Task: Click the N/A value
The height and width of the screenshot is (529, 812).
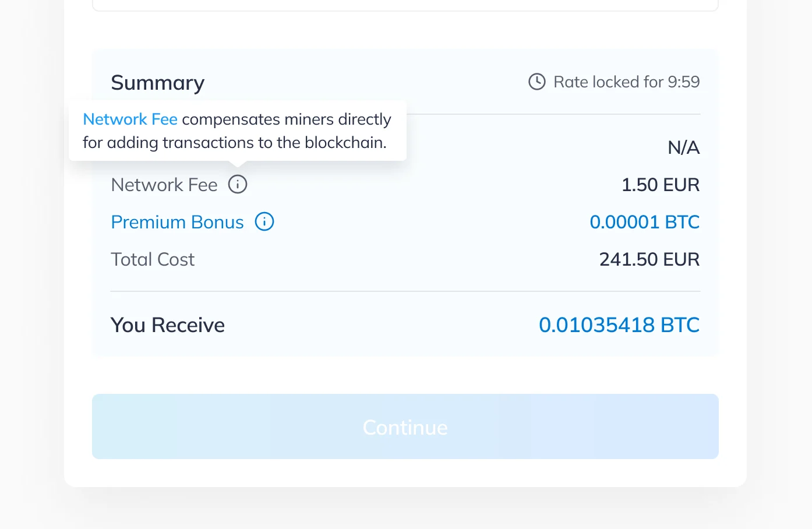Action: pos(684,147)
